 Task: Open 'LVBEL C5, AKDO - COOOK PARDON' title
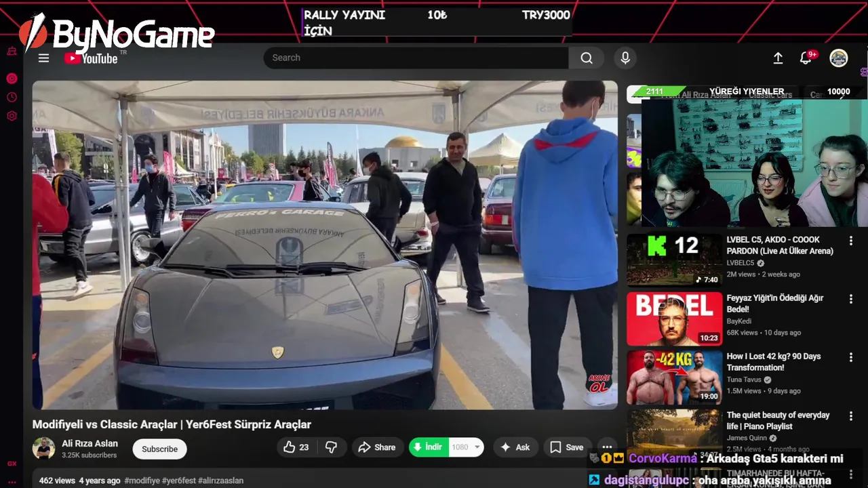[x=780, y=245]
